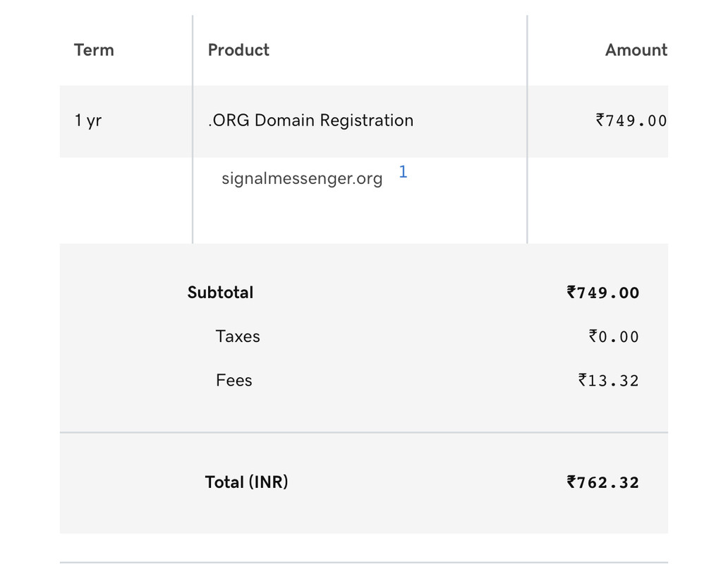Click the Product column header

238,50
